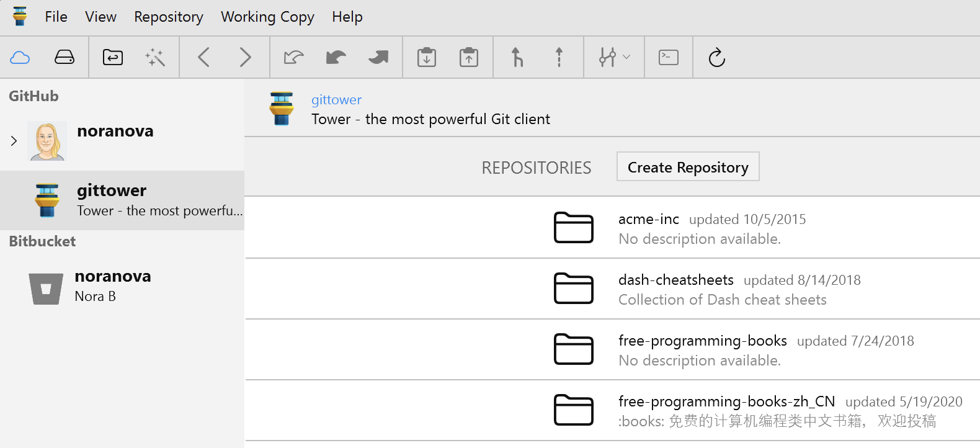980x448 pixels.
Task: Open the Git Flow dropdown arrow
Action: coord(626,57)
